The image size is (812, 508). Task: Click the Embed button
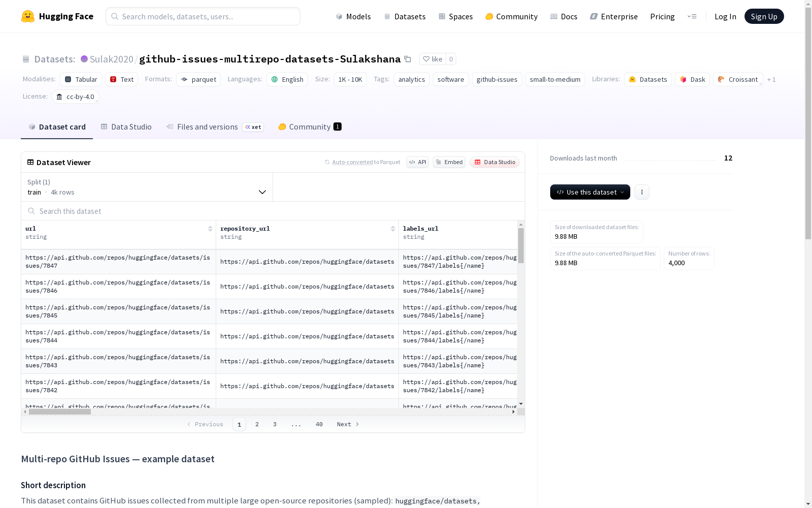click(x=449, y=162)
